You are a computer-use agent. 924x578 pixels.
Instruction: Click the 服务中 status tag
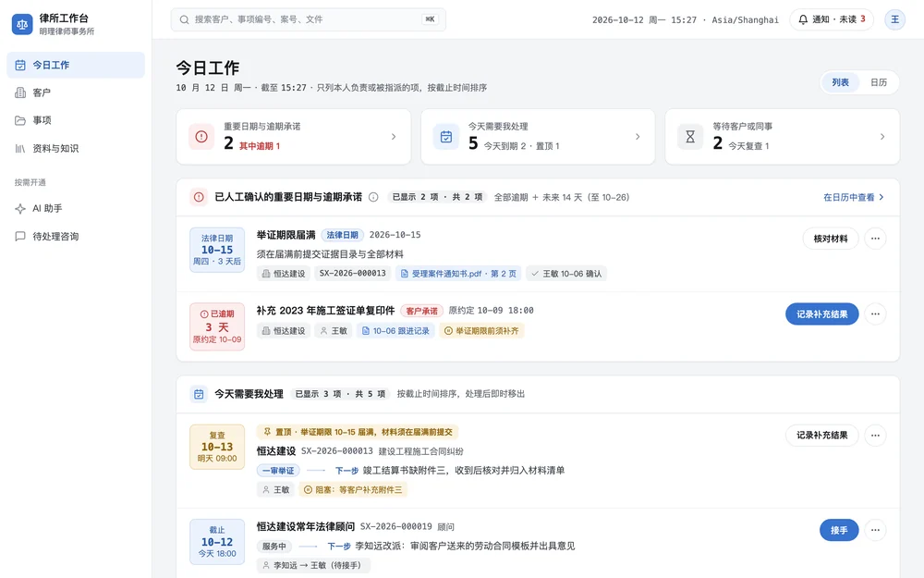coord(274,547)
